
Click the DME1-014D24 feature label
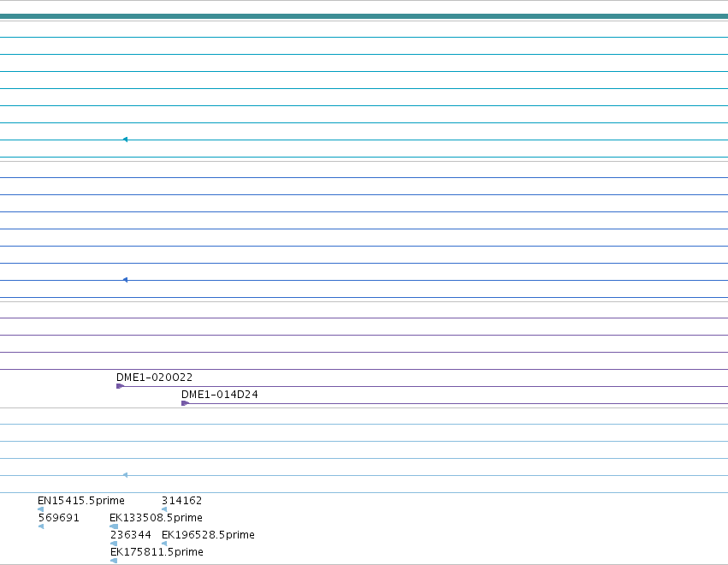tap(220, 395)
